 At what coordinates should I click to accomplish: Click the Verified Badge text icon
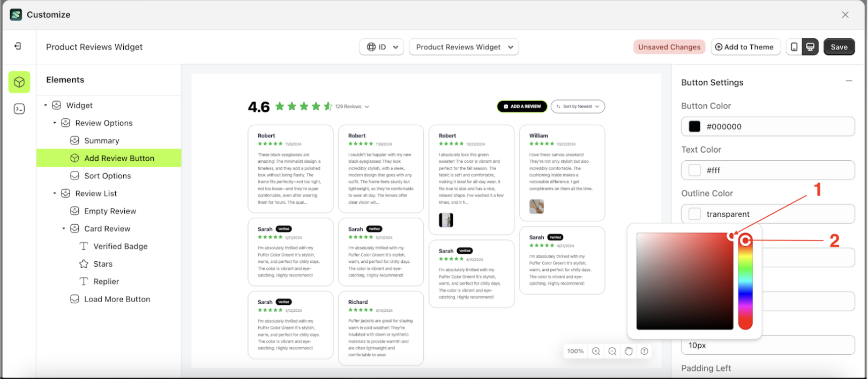tap(84, 246)
